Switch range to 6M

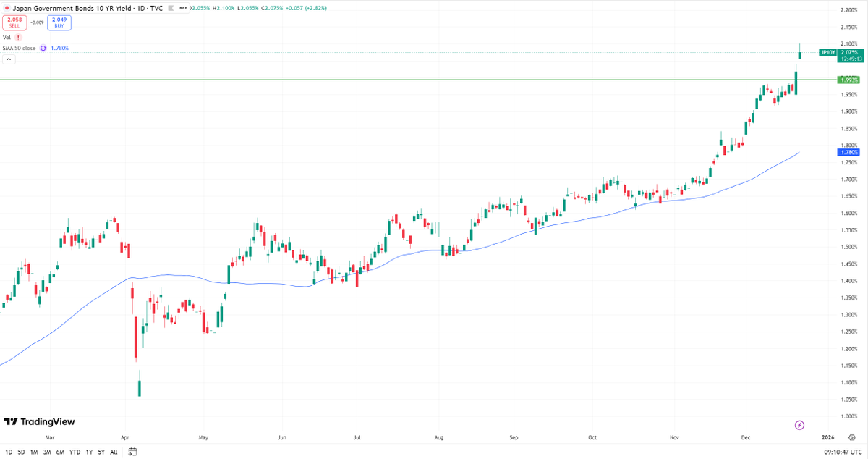60,452
